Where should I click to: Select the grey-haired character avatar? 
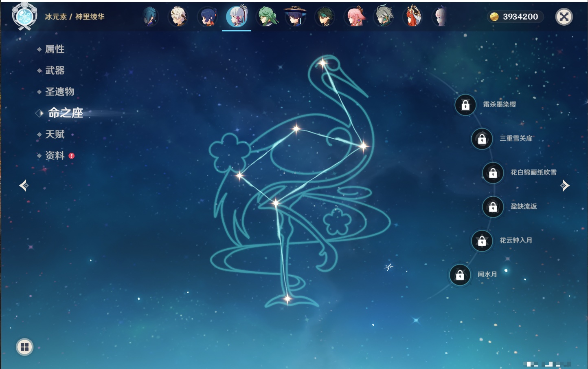pyautogui.click(x=384, y=17)
